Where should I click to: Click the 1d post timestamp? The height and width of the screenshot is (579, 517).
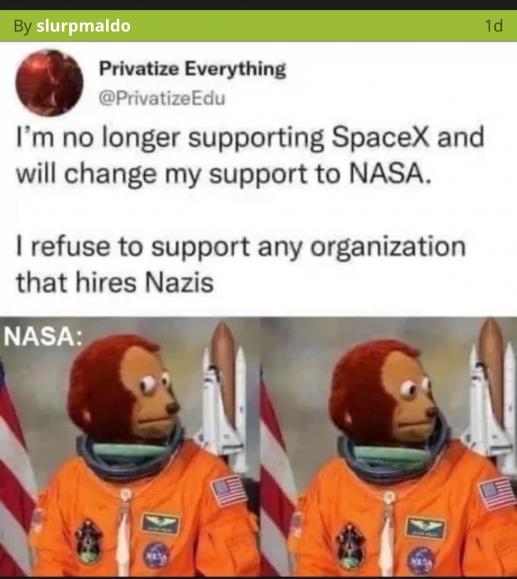(x=493, y=26)
